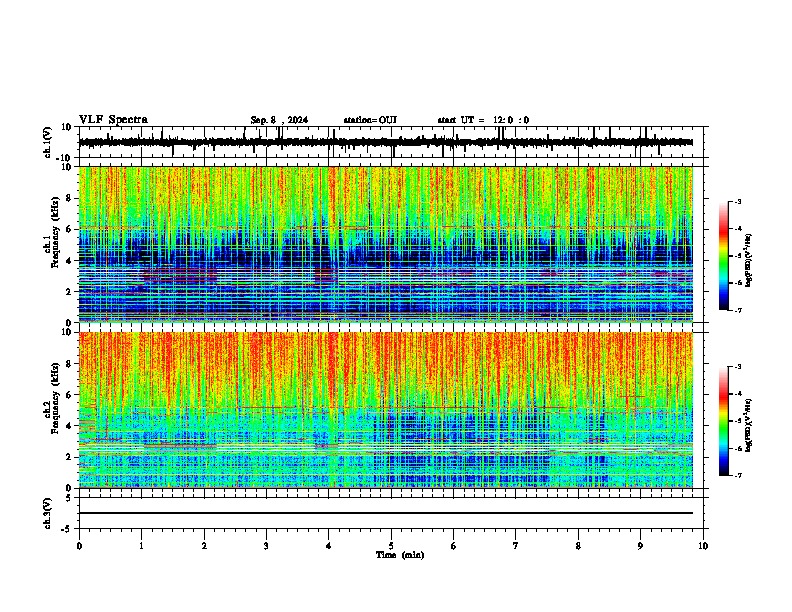
Task: Click the ch.1 color bar log(PSD) units label
Action: 749,261
